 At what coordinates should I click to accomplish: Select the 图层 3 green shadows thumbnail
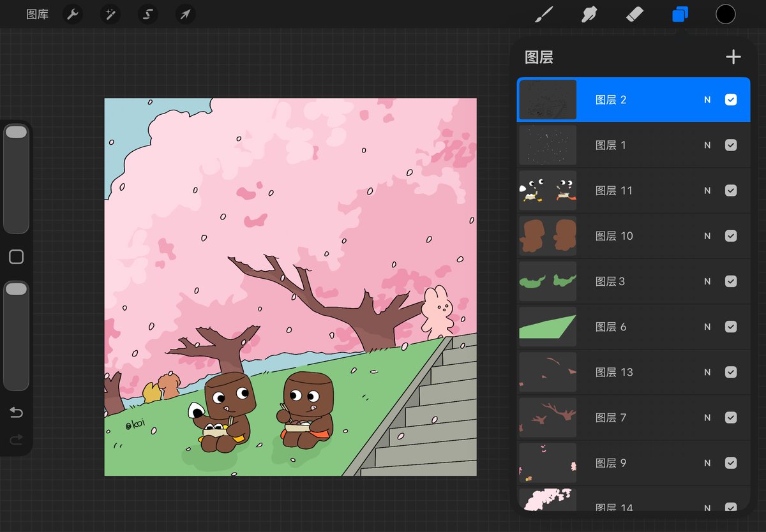[548, 281]
